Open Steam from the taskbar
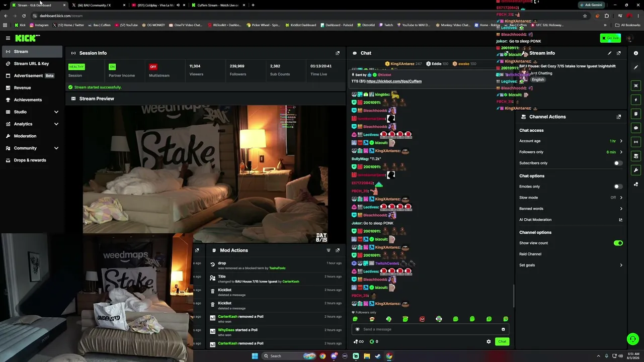Viewport: 644px width, 362px height. 378,356
